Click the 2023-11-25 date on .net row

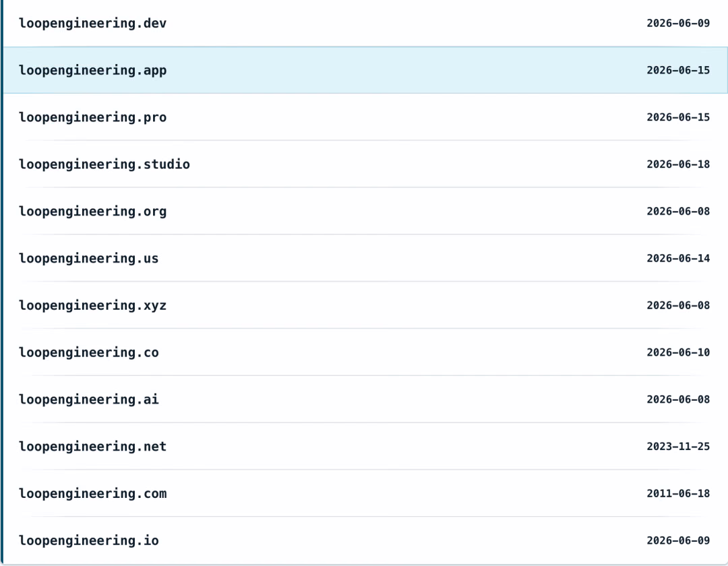pyautogui.click(x=678, y=446)
